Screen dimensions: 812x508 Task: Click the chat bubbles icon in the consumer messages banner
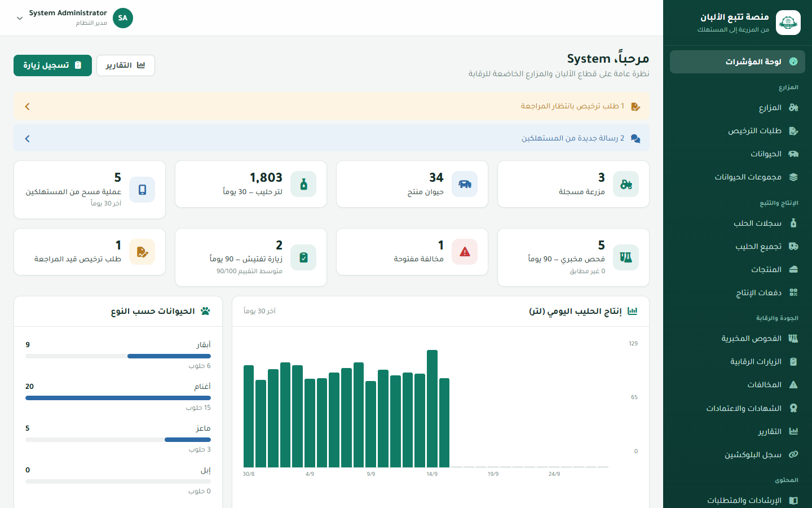pyautogui.click(x=636, y=138)
